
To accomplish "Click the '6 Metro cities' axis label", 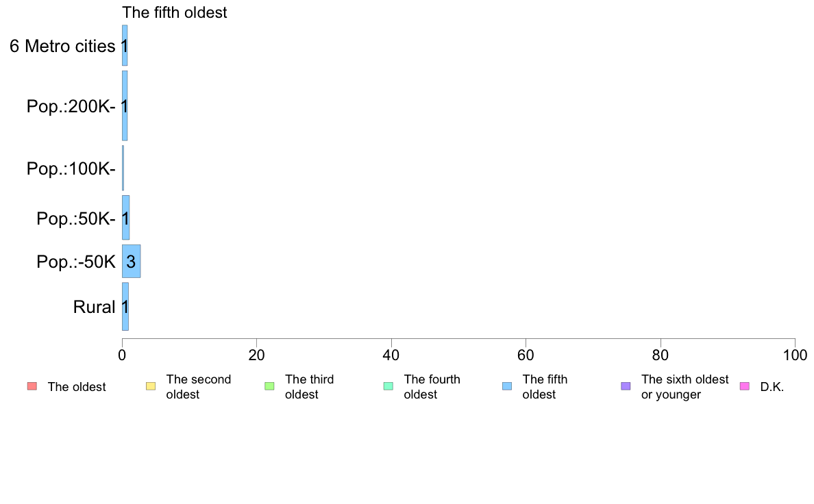I will click(x=62, y=46).
